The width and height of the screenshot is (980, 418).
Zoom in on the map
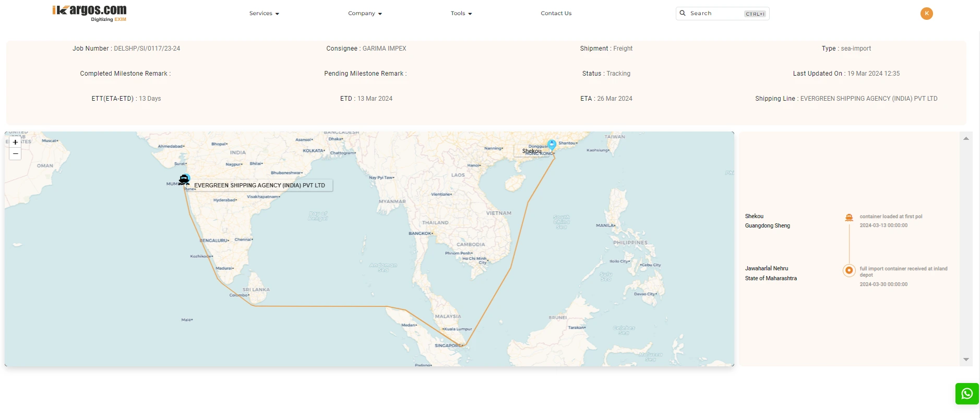pos(15,142)
